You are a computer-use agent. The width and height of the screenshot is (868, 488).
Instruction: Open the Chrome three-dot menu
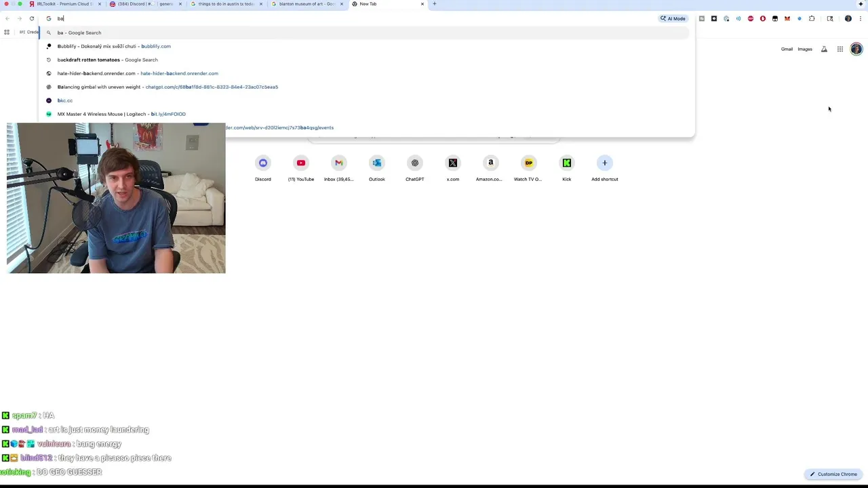coord(861,18)
